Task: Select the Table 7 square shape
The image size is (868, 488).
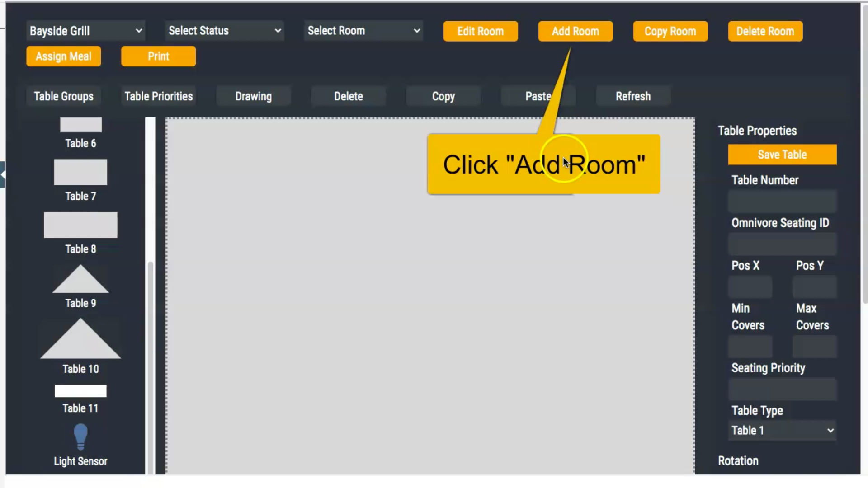Action: (80, 172)
